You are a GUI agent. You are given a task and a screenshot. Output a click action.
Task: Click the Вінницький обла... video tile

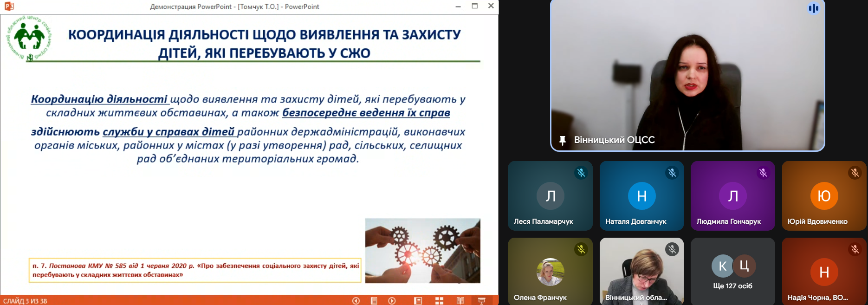coord(641,272)
